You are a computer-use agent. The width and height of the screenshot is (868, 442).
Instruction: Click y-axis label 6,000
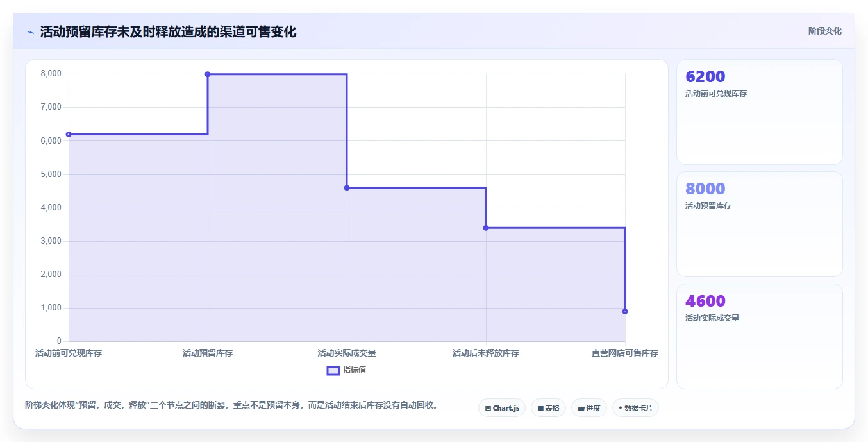coord(51,140)
